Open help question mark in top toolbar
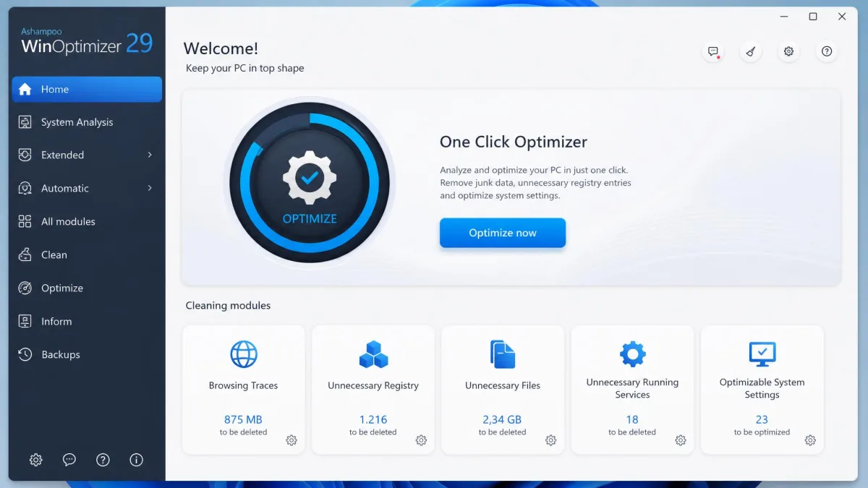The width and height of the screenshot is (868, 488). 827,51
